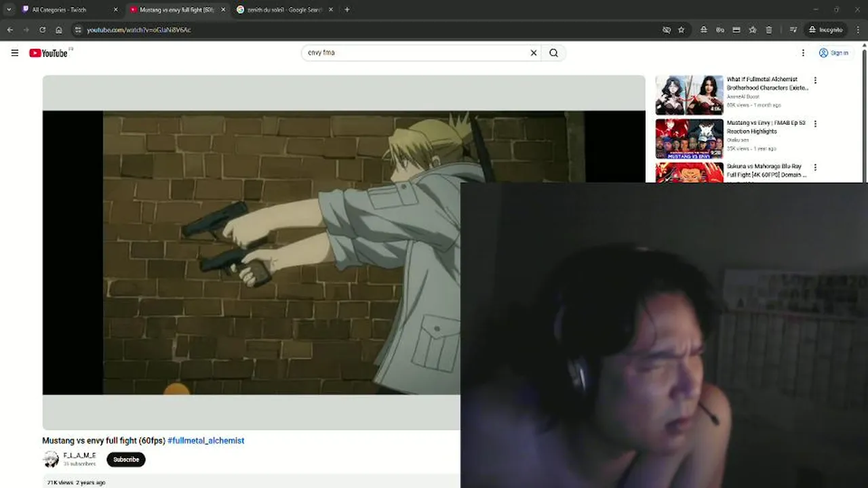The height and width of the screenshot is (488, 868).
Task: Subscribe to the F_L_A_M_E channel
Action: click(x=125, y=460)
